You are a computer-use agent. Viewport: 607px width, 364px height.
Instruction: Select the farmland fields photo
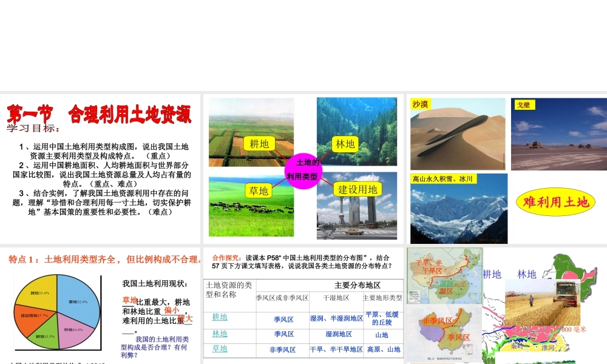coord(251,132)
